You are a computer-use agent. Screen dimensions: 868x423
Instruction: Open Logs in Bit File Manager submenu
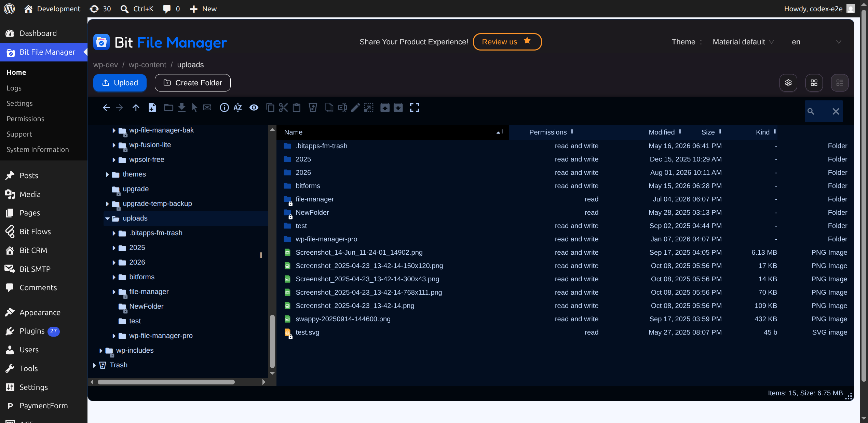coord(14,88)
